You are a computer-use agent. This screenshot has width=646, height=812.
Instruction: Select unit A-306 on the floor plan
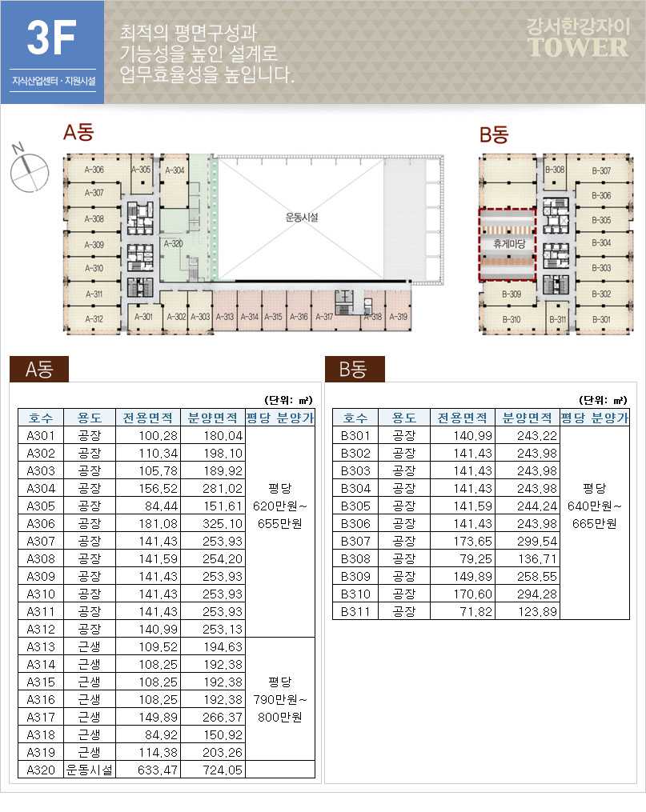coord(94,170)
